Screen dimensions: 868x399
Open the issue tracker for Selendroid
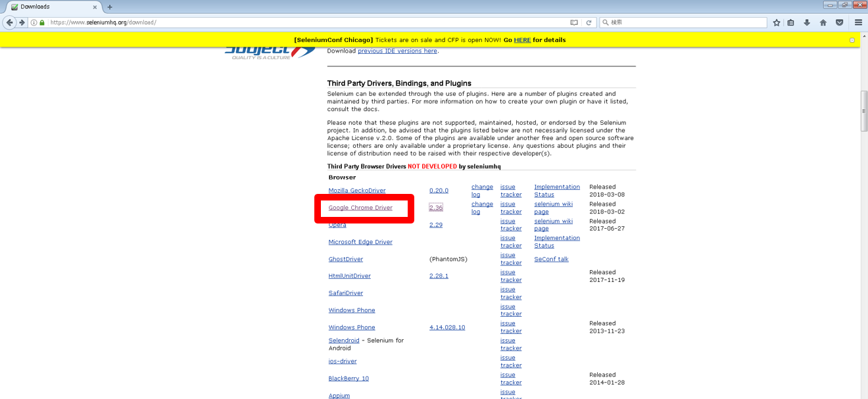click(x=511, y=344)
